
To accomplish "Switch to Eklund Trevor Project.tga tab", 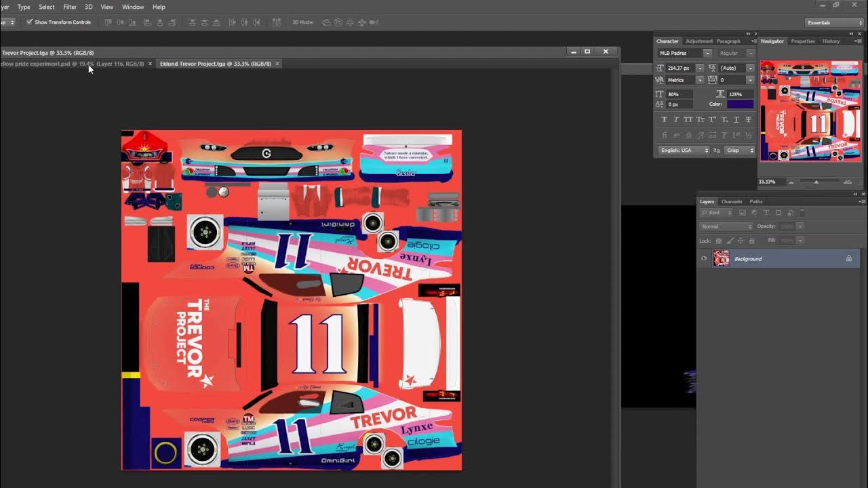I will (x=216, y=64).
